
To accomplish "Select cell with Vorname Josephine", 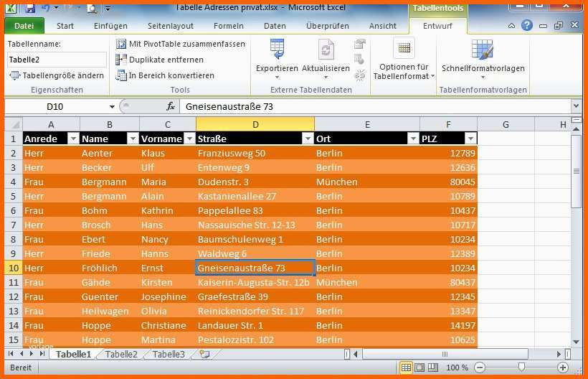I will tap(167, 297).
